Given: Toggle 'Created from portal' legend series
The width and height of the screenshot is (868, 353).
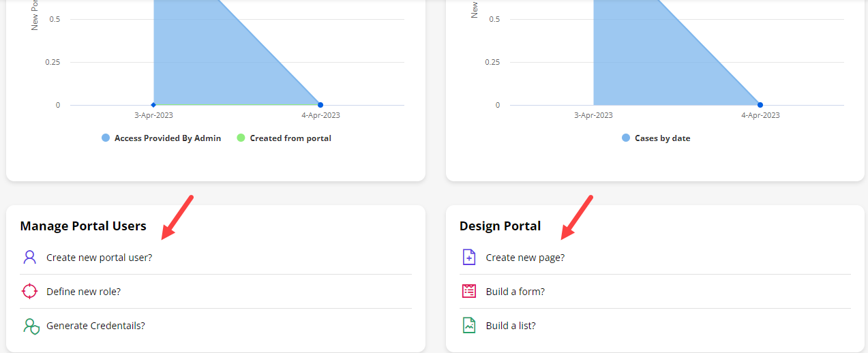Looking at the screenshot, I should pos(290,138).
